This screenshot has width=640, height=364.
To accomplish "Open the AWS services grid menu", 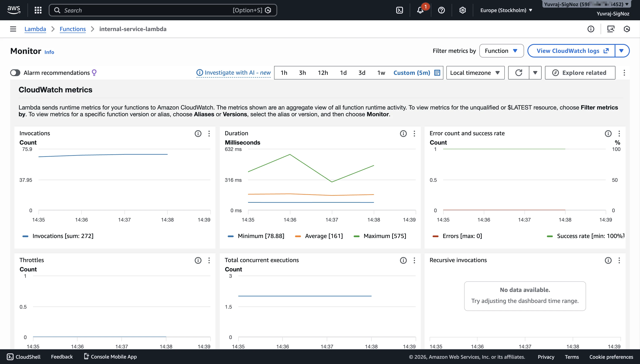I will coord(38,10).
